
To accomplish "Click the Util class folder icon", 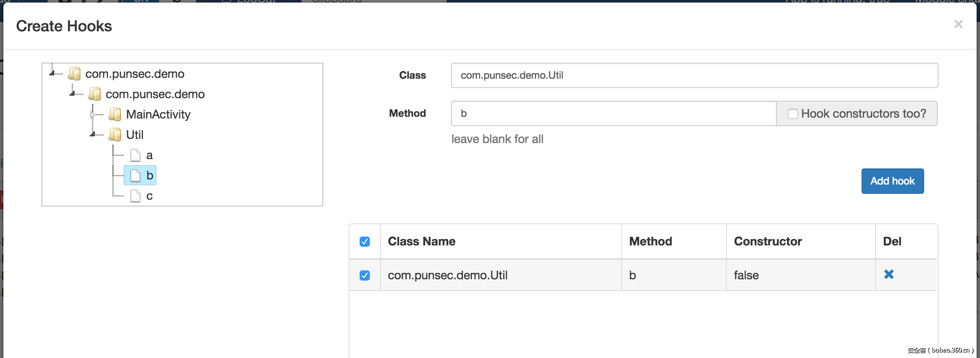I will [x=115, y=135].
